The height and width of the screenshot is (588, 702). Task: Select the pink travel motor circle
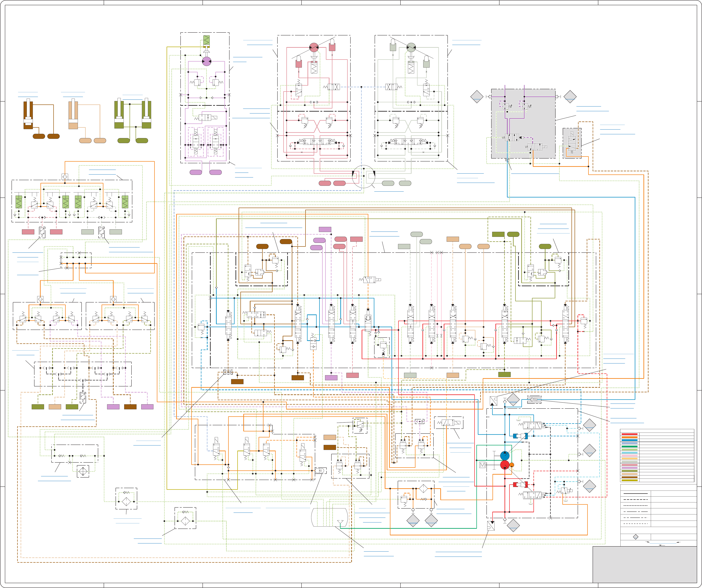pos(314,47)
